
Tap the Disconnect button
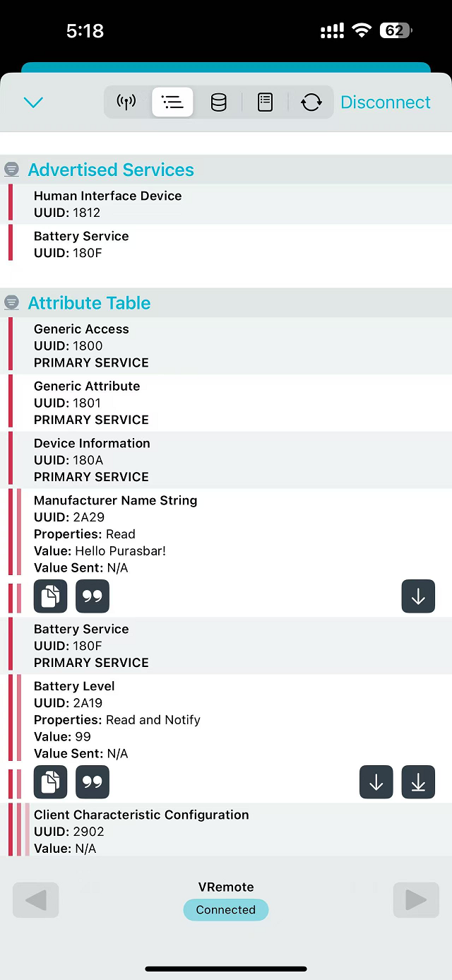(x=385, y=102)
